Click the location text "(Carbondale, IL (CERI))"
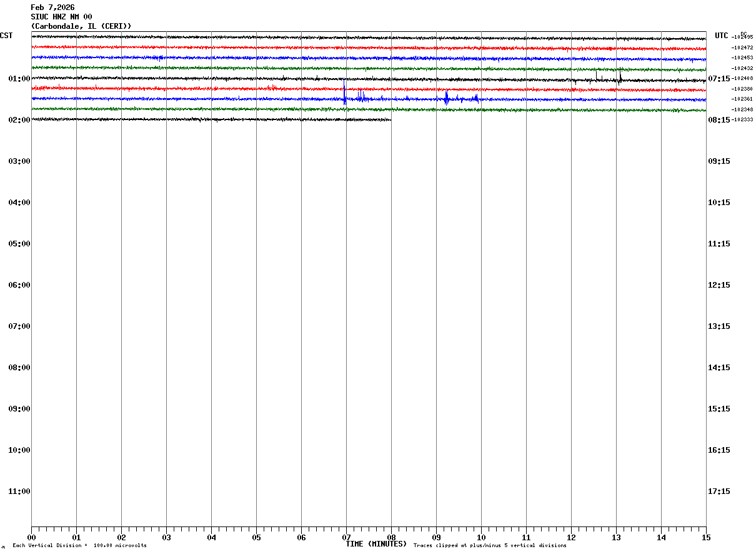756x554 pixels. click(81, 26)
